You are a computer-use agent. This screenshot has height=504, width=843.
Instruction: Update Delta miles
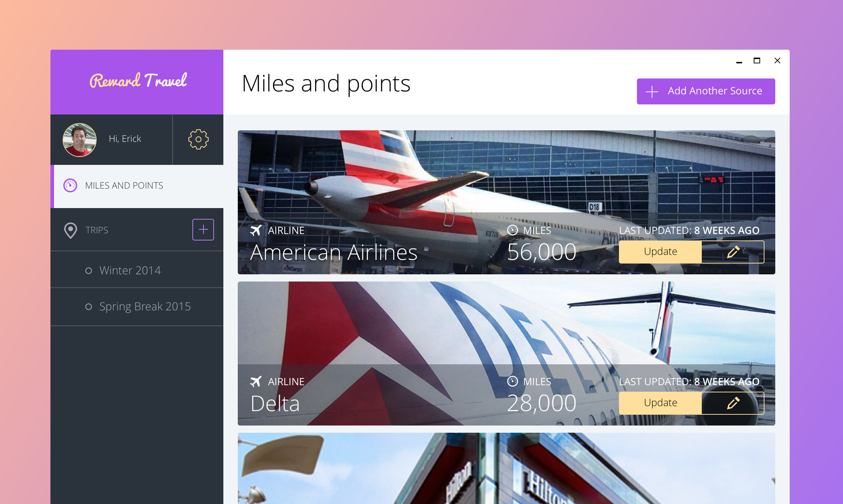[x=660, y=403]
